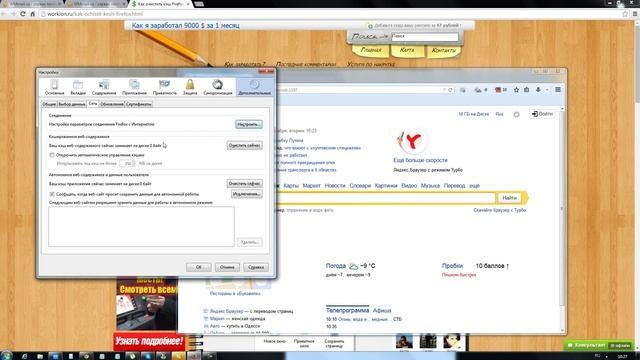The height and width of the screenshot is (360, 640).
Task: Click the Контакты sticky note menu
Action: 443,51
